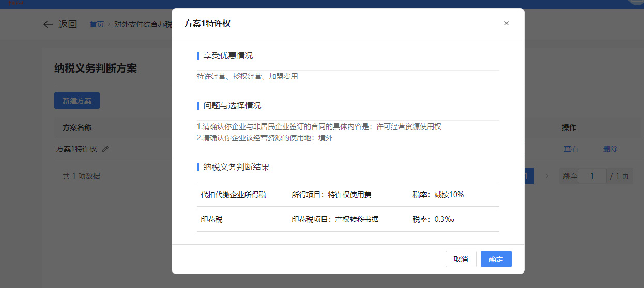Select the 方案1特许权 row name in table

pos(76,149)
